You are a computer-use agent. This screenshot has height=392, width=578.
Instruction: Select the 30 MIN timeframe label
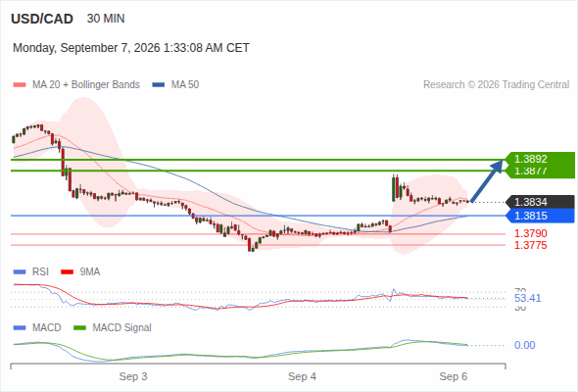point(106,19)
